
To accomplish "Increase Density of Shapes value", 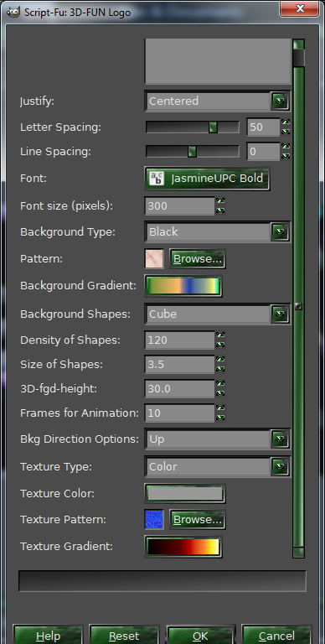I will [x=220, y=335].
